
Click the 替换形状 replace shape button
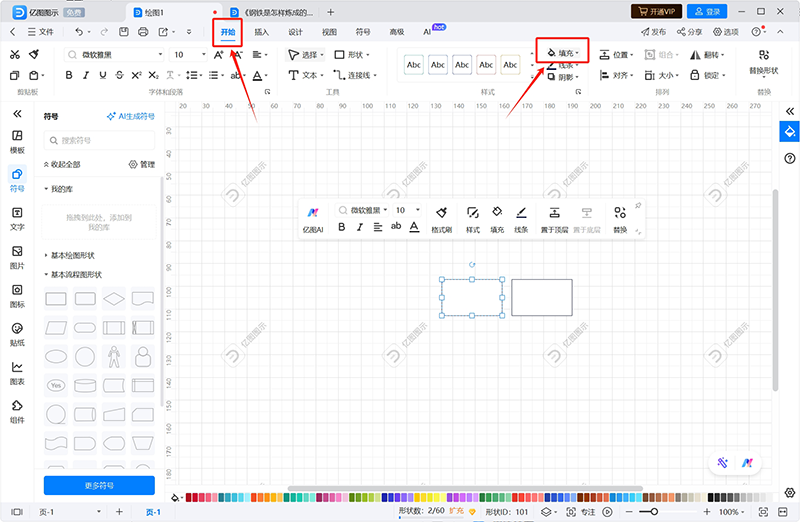(764, 62)
